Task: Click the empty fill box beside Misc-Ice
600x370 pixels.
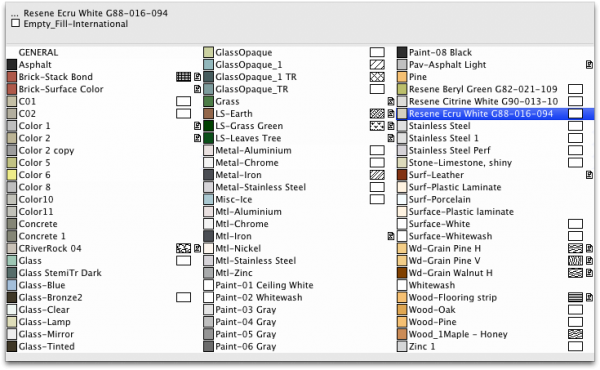Action: click(x=377, y=199)
